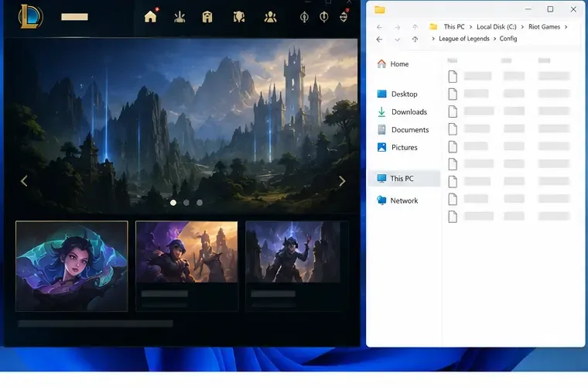Open Documents in the Explorer sidebar
Image resolution: width=588 pixels, height=387 pixels.
(x=403, y=130)
